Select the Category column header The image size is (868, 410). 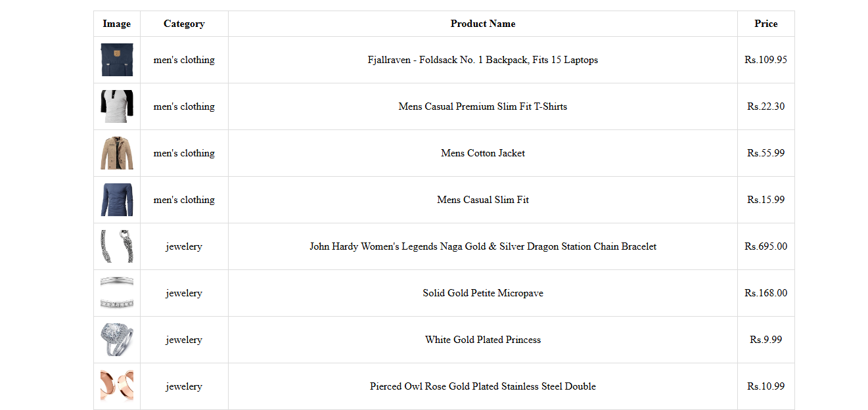coord(184,24)
